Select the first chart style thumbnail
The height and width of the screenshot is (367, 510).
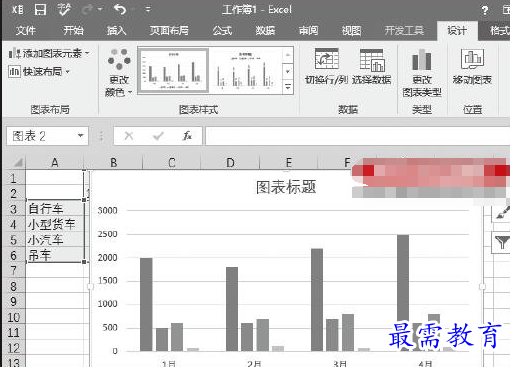point(173,70)
